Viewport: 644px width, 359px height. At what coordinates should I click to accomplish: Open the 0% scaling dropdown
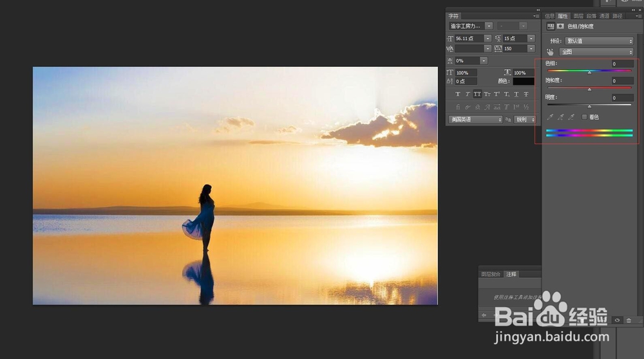coord(484,60)
